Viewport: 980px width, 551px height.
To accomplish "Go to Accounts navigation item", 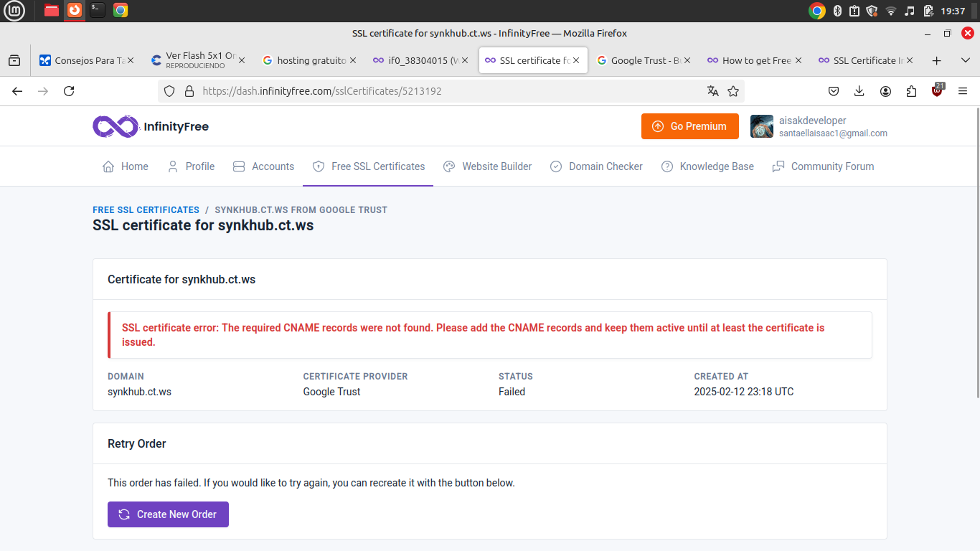I will (263, 166).
